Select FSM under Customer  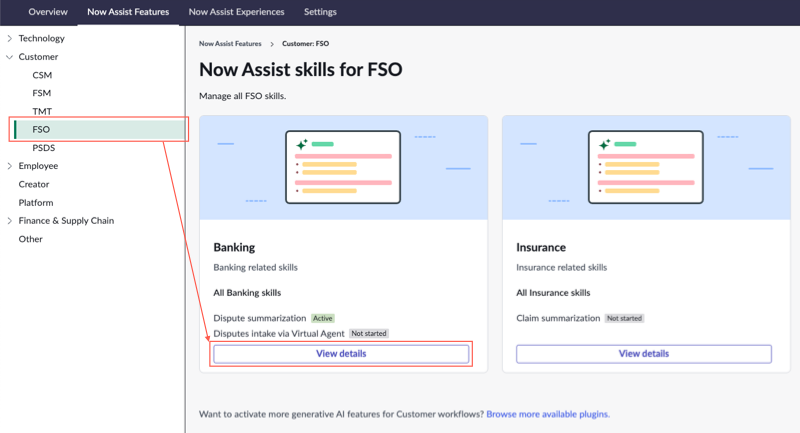point(41,93)
